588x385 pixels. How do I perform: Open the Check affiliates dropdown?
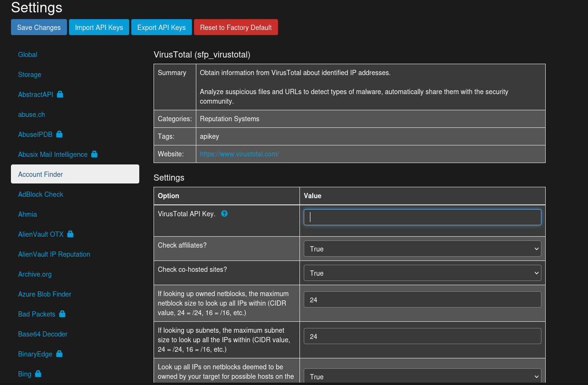tap(422, 249)
